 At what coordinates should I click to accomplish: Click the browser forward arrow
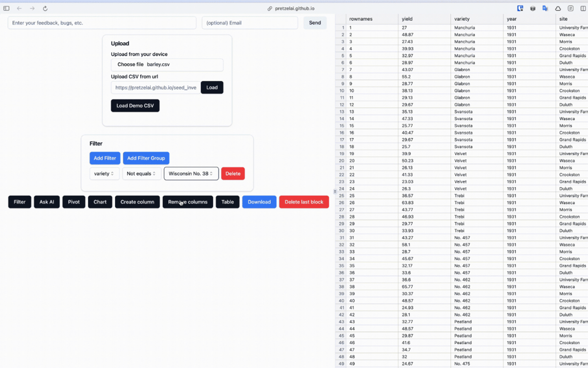[x=32, y=9]
